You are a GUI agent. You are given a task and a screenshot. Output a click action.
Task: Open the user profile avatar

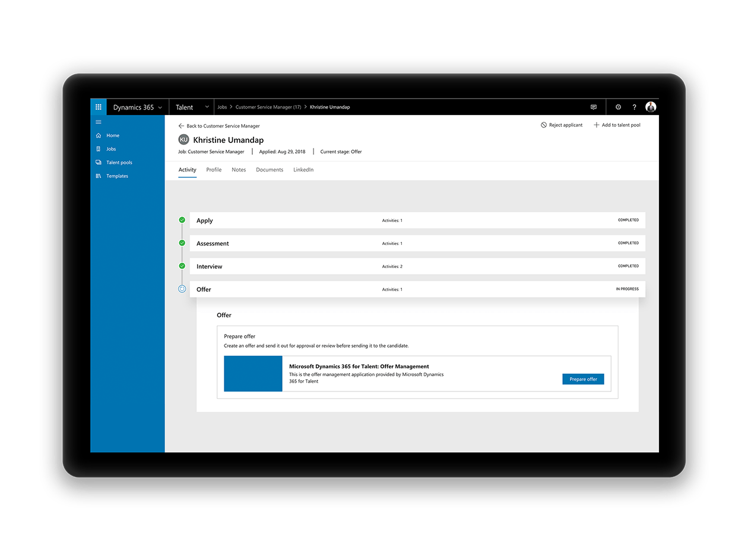(651, 107)
